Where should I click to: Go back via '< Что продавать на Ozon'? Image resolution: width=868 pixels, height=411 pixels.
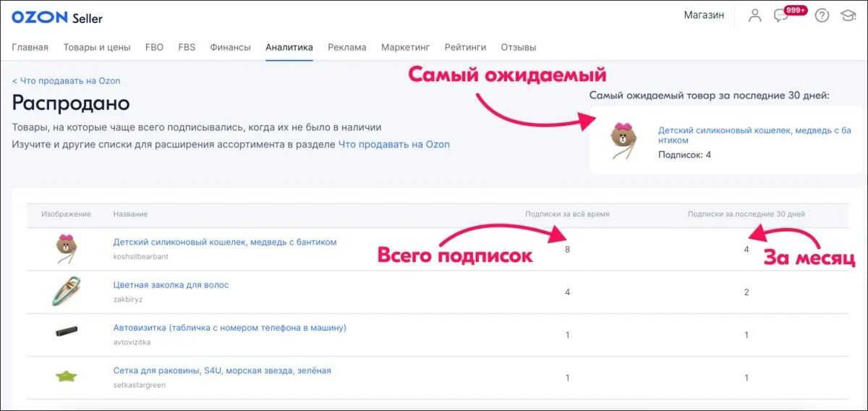point(66,81)
